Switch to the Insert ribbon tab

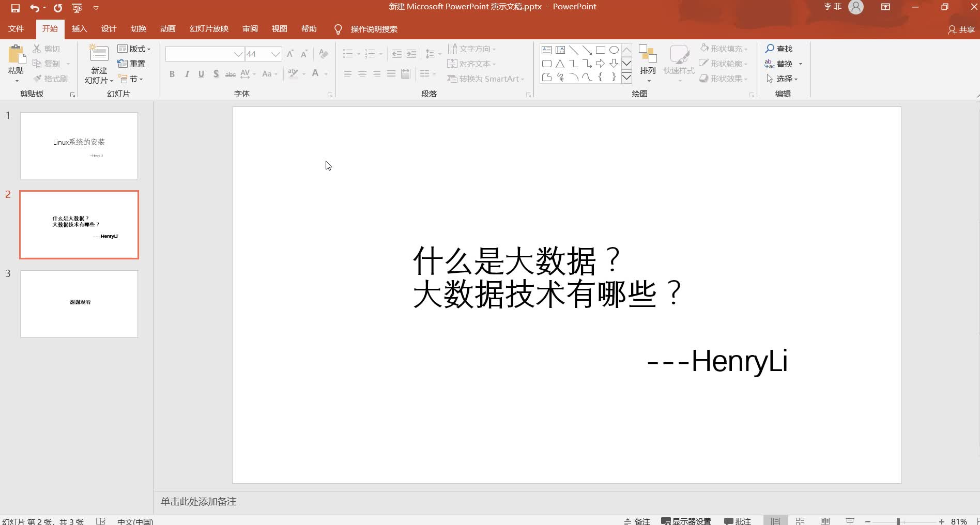tap(79, 28)
